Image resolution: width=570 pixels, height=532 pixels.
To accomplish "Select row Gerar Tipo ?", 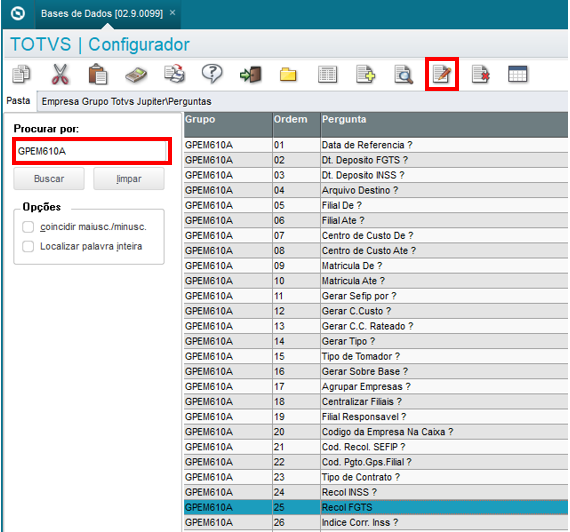I will (x=376, y=341).
